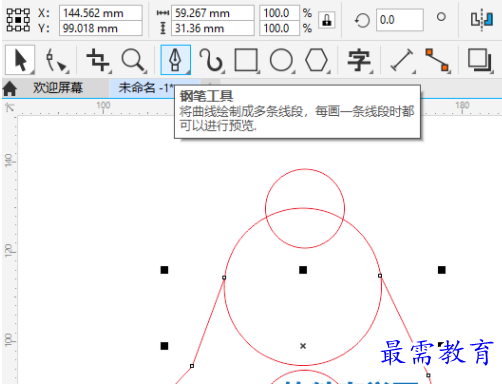Screen dimensions: 502x384
Task: Click the left node on large circle
Action: tap(224, 277)
